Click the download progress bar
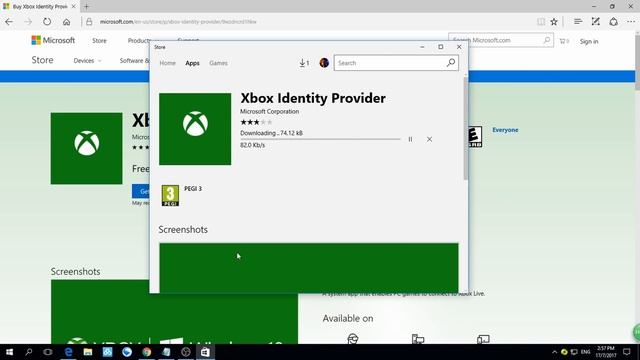The height and width of the screenshot is (360, 640). coord(320,139)
